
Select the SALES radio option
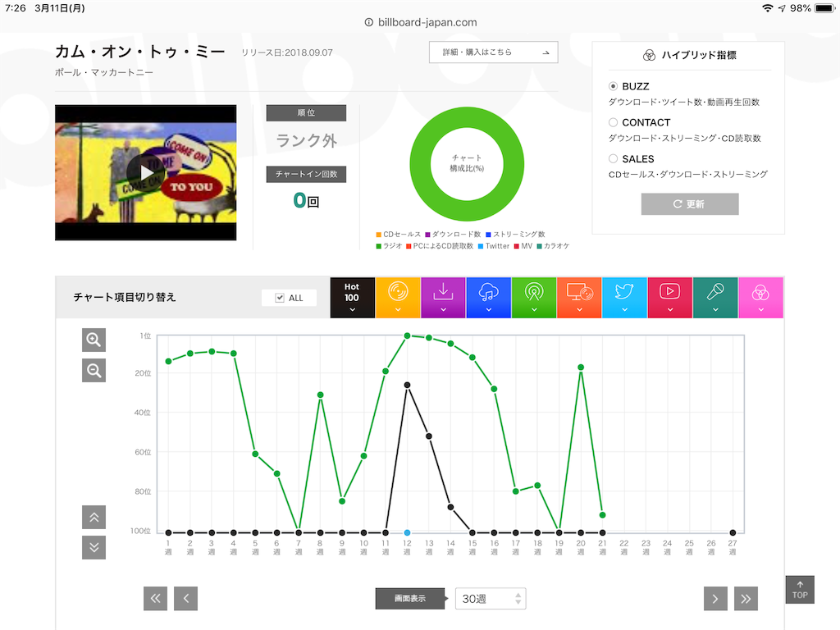tap(613, 158)
